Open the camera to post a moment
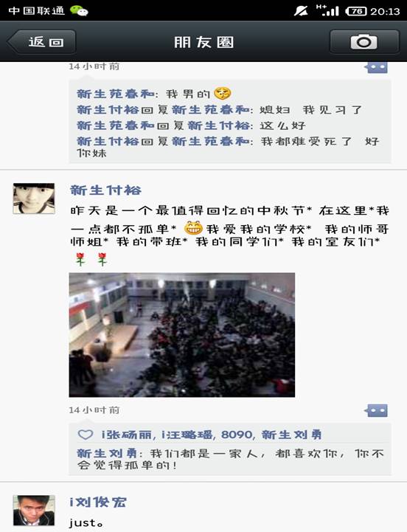The height and width of the screenshot is (532, 407). coord(364,42)
